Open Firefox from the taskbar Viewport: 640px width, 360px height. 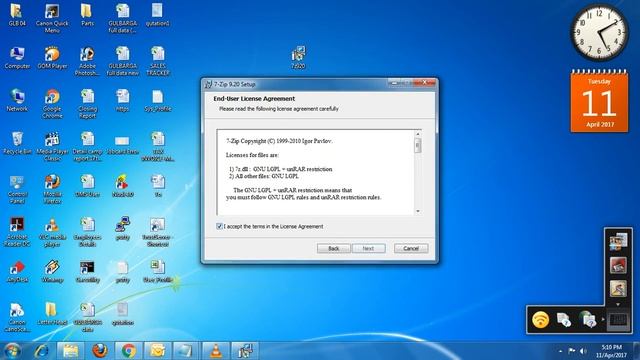point(100,351)
